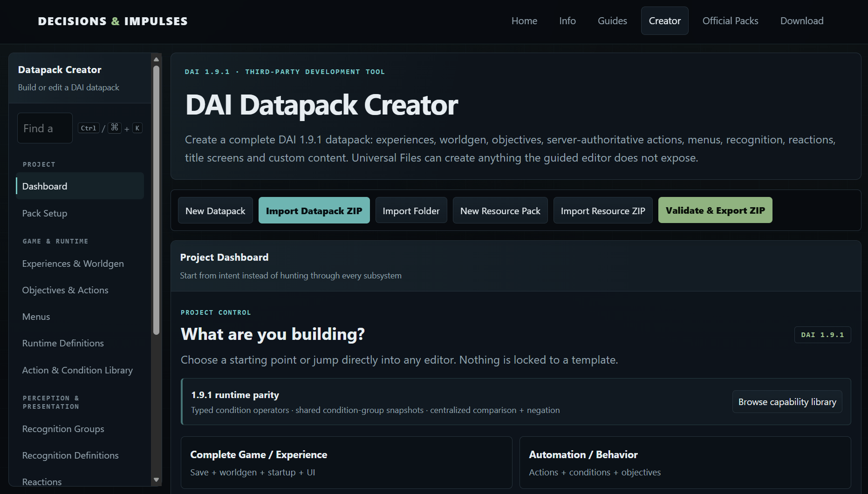The image size is (868, 494).
Task: Create a New Datapack
Action: pyautogui.click(x=215, y=210)
